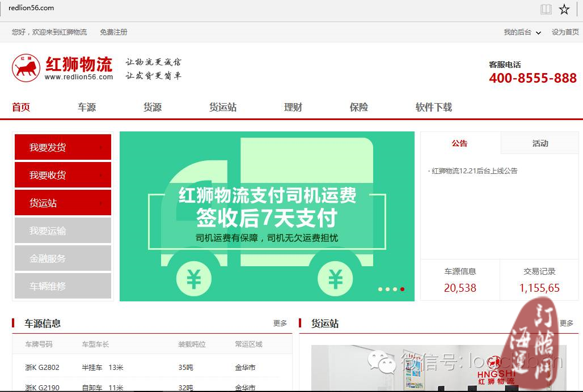Click 设为首页 link
This screenshot has height=392, width=583.
[565, 32]
